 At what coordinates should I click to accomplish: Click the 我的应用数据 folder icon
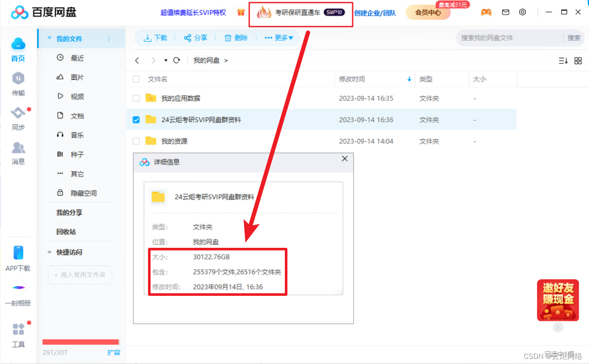(x=151, y=98)
